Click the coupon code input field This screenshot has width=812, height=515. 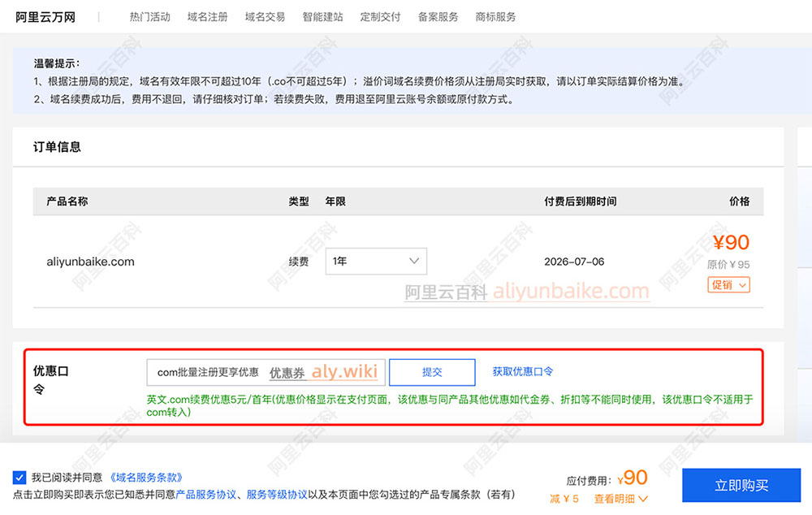(x=266, y=372)
